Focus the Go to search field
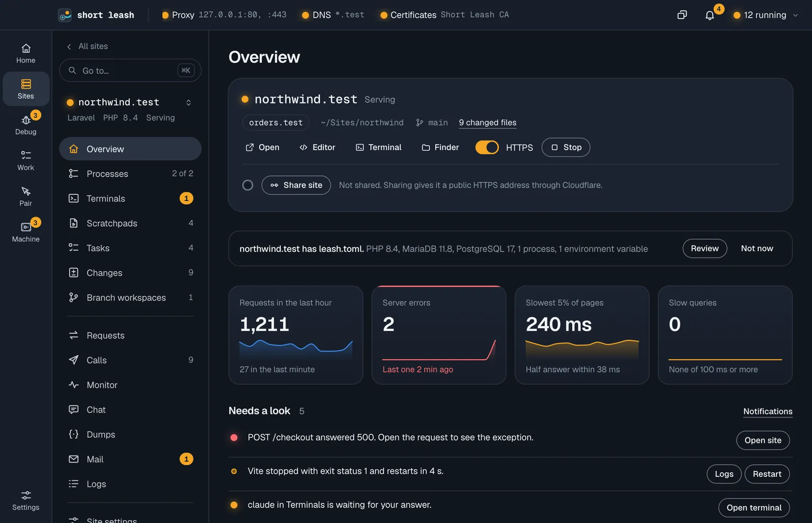 coord(130,71)
